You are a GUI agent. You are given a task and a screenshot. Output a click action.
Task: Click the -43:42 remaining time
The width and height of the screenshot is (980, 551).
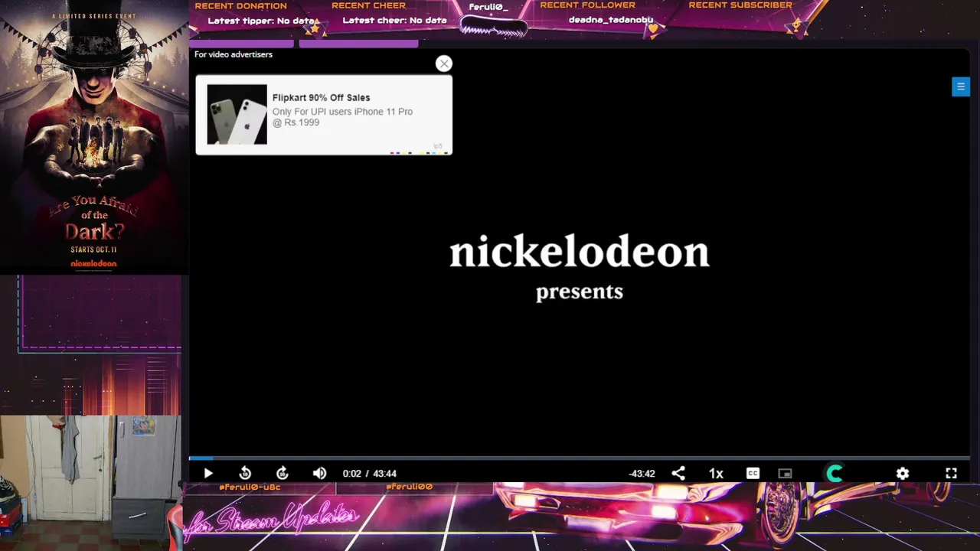click(x=642, y=474)
